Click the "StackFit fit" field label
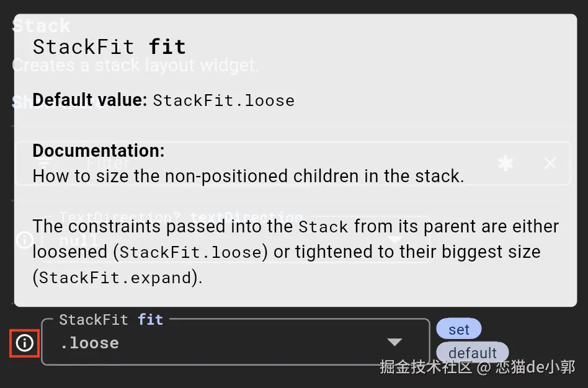This screenshot has width=588, height=388. (111, 320)
